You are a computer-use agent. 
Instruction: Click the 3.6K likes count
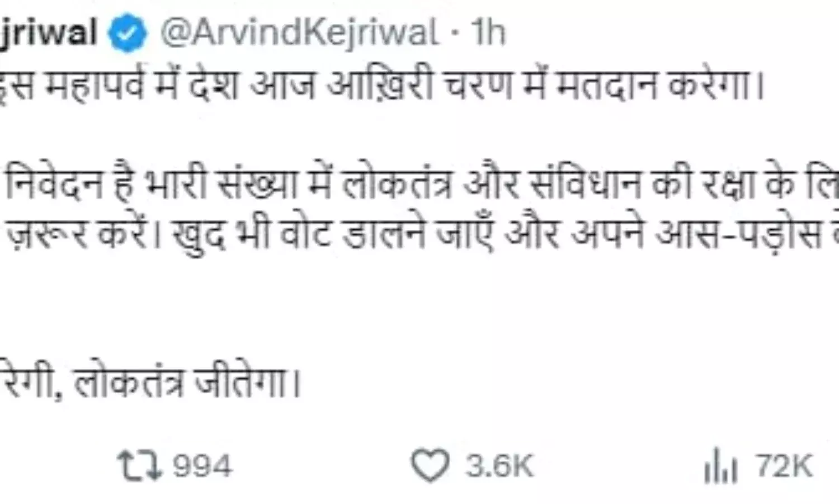(499, 466)
